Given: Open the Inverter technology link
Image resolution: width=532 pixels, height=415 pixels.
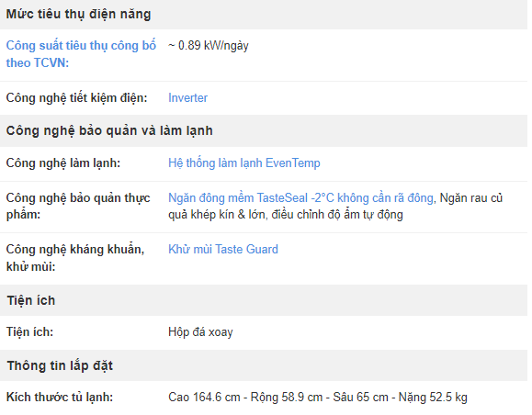Looking at the screenshot, I should tap(188, 98).
